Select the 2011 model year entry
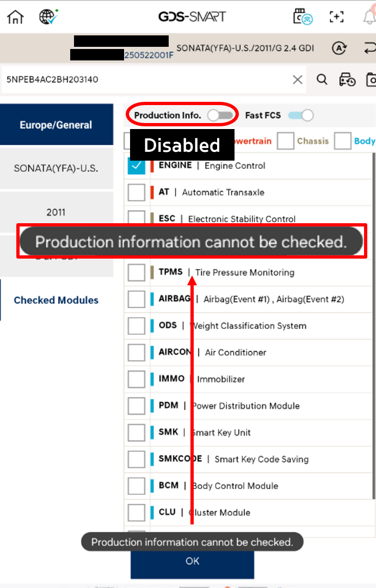Screen dimensions: 376x588 pyautogui.click(x=57, y=212)
